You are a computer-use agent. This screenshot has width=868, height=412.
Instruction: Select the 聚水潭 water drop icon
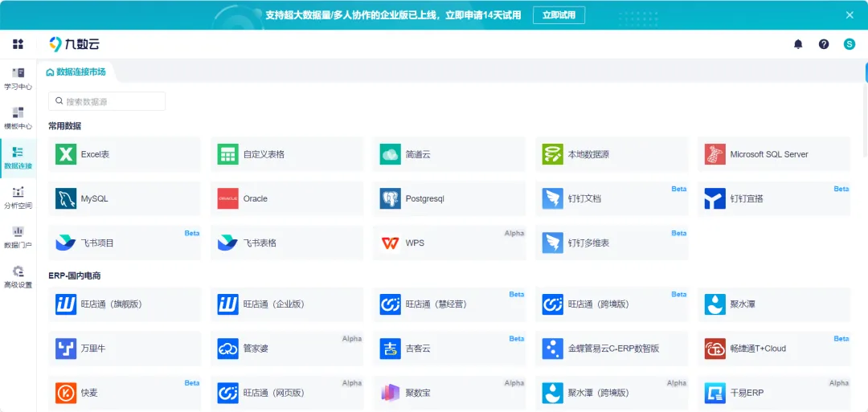[714, 304]
